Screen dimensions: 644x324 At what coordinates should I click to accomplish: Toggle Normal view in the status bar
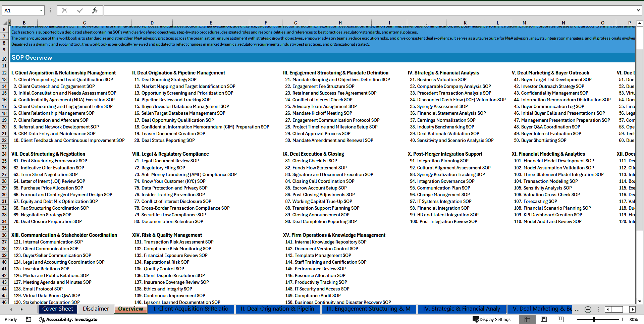(527, 319)
